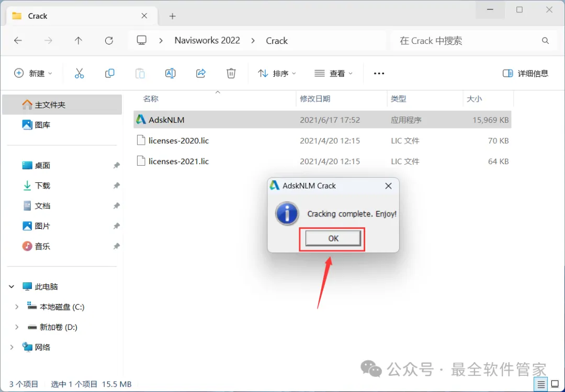565x392 pixels.
Task: Select the AdskNLM application file
Action: (x=322, y=120)
